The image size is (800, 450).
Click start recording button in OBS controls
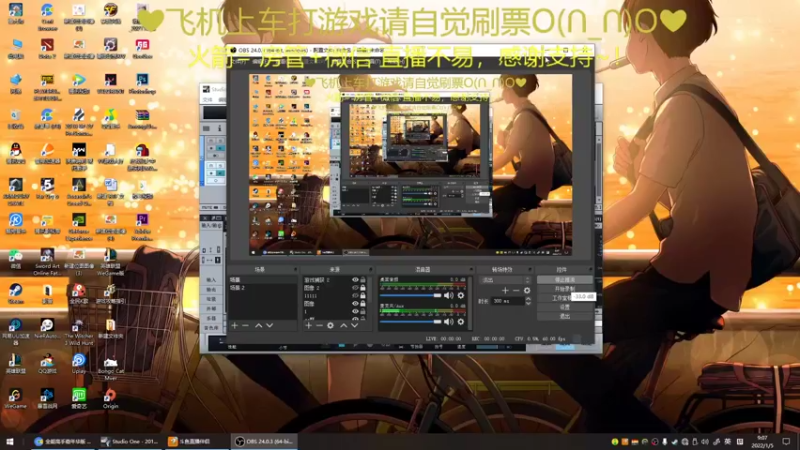(x=565, y=289)
